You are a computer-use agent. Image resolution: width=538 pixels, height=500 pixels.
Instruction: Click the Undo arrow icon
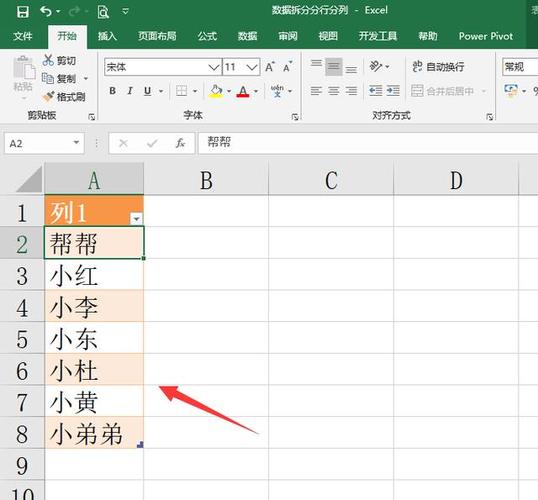pos(46,11)
